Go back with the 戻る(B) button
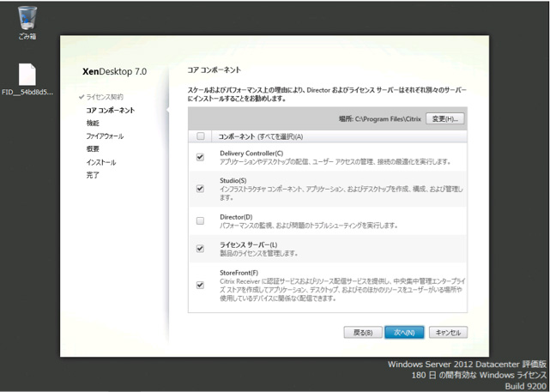The image size is (550, 392). 363,333
